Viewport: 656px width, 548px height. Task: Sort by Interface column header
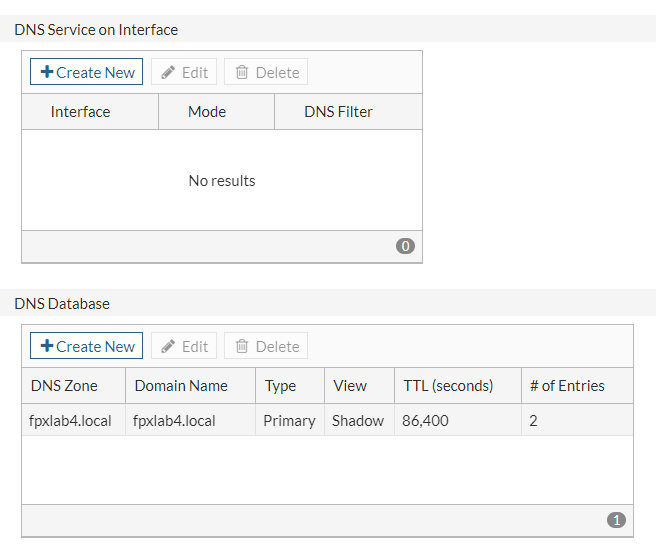80,112
